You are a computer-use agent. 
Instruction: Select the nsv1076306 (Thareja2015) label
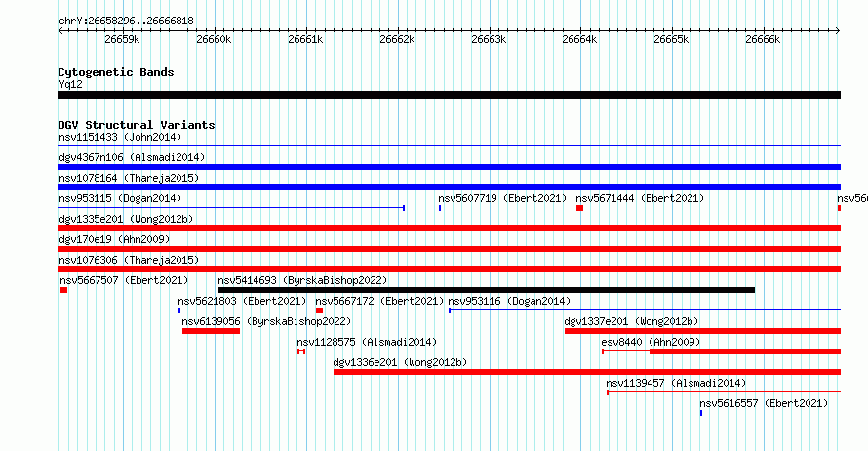pyautogui.click(x=129, y=260)
